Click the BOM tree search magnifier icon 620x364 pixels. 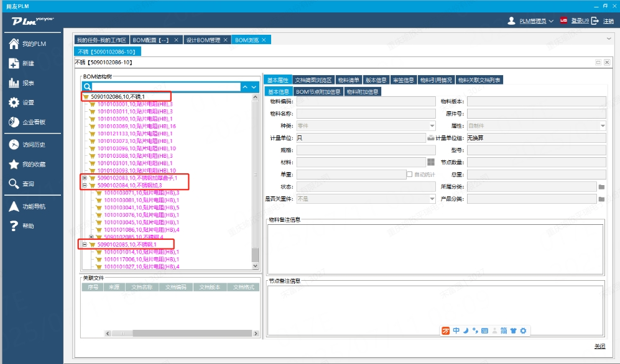click(88, 87)
